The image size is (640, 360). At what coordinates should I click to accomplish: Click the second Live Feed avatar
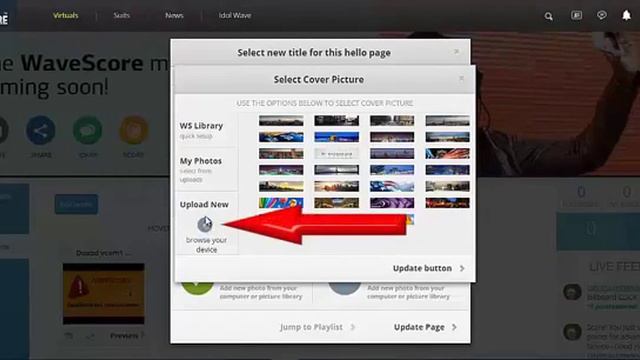point(572,332)
